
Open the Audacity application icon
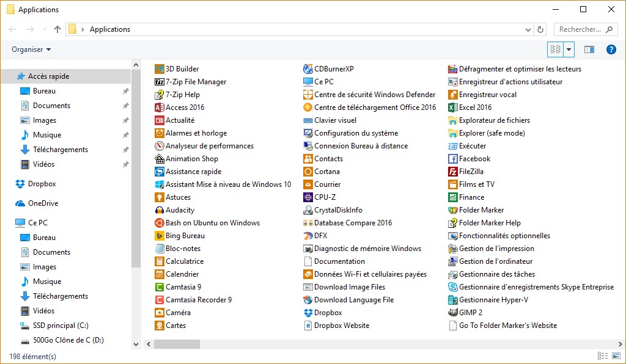pyautogui.click(x=160, y=210)
